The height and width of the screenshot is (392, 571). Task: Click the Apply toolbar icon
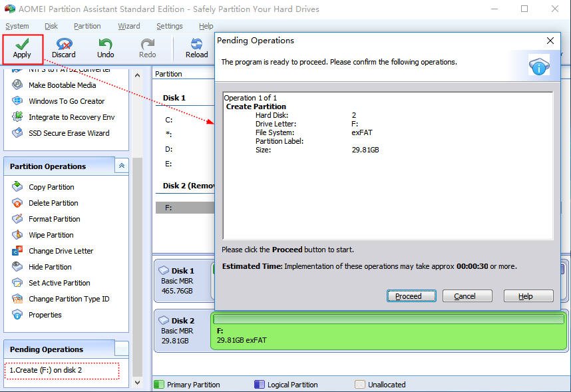click(22, 44)
